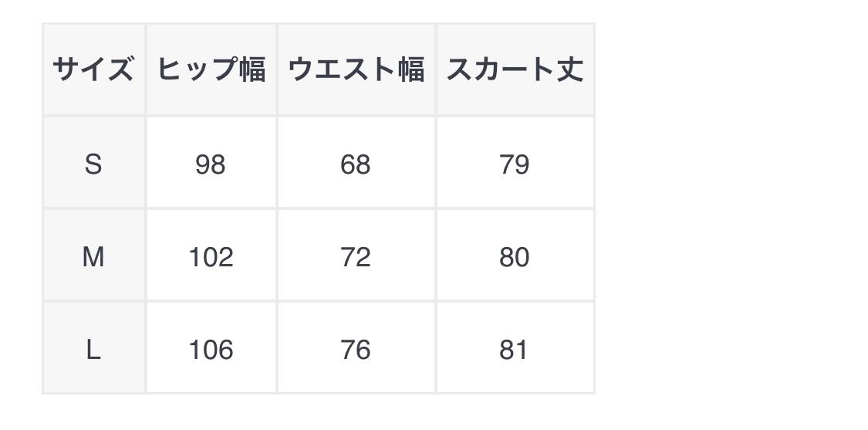Click the waist width value 76
Image resolution: width=868 pixels, height=430 pixels.
point(356,350)
